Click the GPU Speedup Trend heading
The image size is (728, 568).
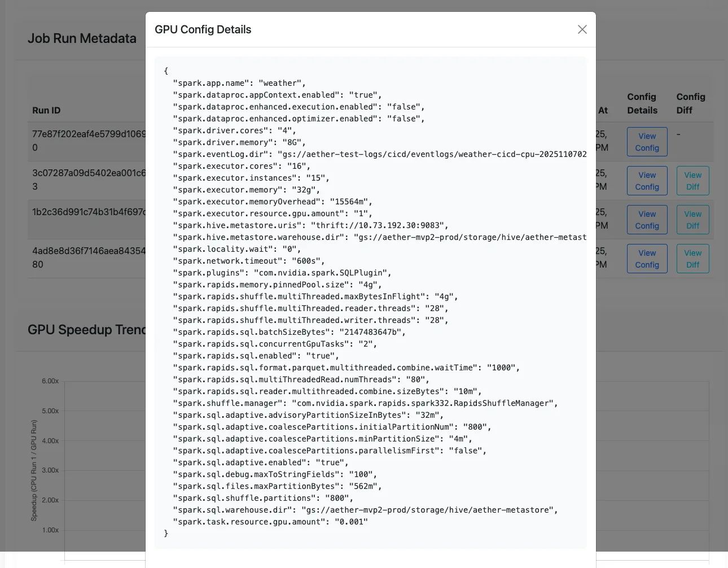86,329
